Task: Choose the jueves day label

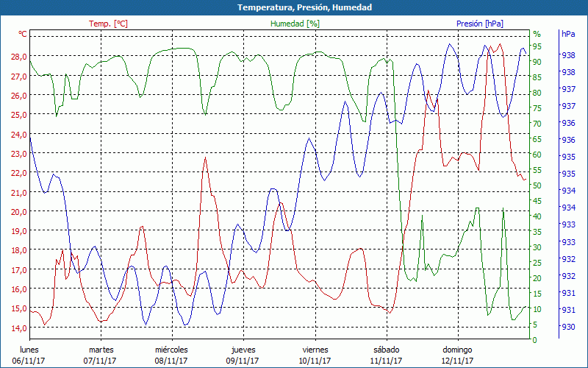Action: [243, 350]
